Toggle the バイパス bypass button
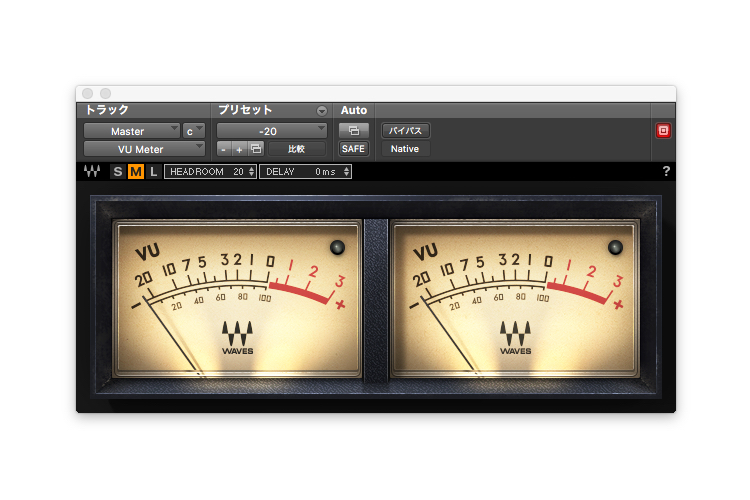The width and height of the screenshot is (750, 500). (x=405, y=130)
